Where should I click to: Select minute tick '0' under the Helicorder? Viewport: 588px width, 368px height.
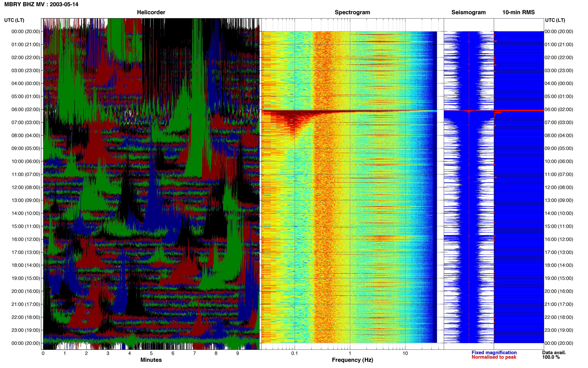point(43,353)
